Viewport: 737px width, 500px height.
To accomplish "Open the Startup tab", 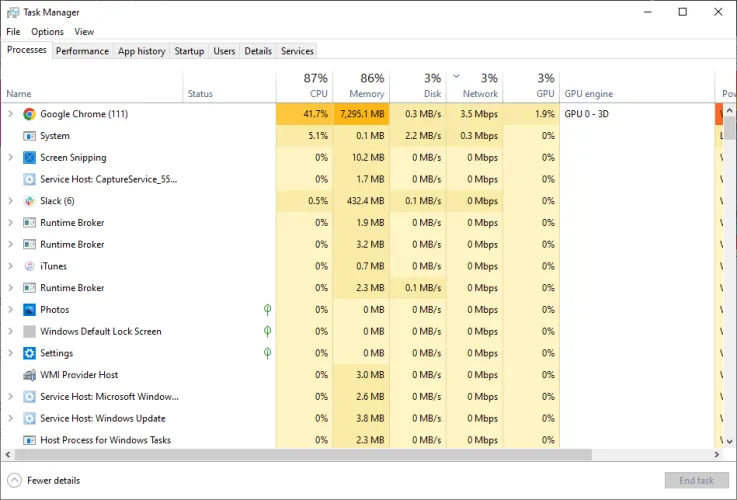I will [189, 51].
